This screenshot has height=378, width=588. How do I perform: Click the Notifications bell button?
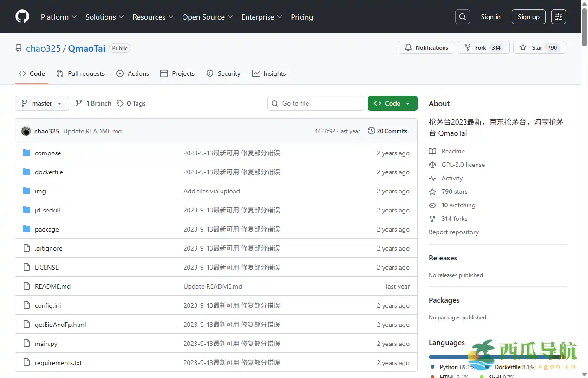coord(426,47)
